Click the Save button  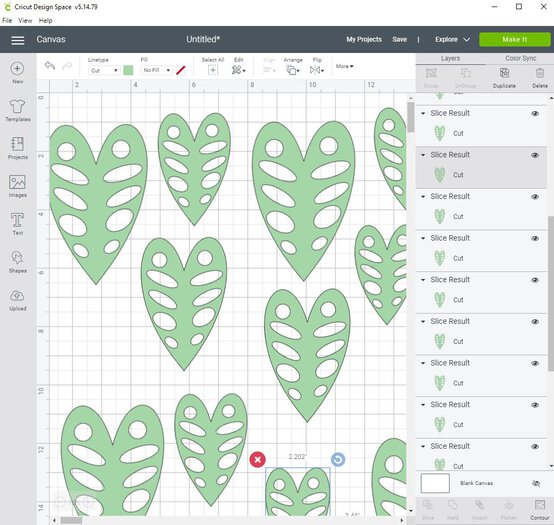400,40
